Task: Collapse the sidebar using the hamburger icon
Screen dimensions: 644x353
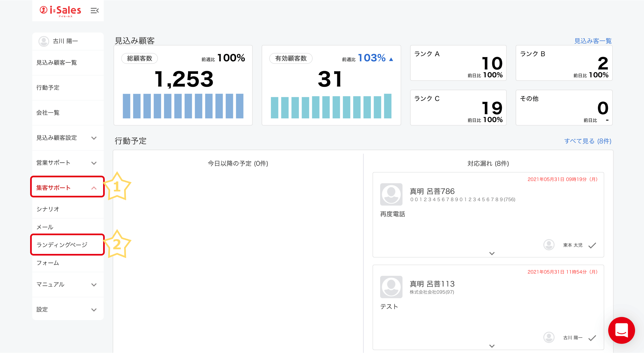Action: click(x=94, y=11)
